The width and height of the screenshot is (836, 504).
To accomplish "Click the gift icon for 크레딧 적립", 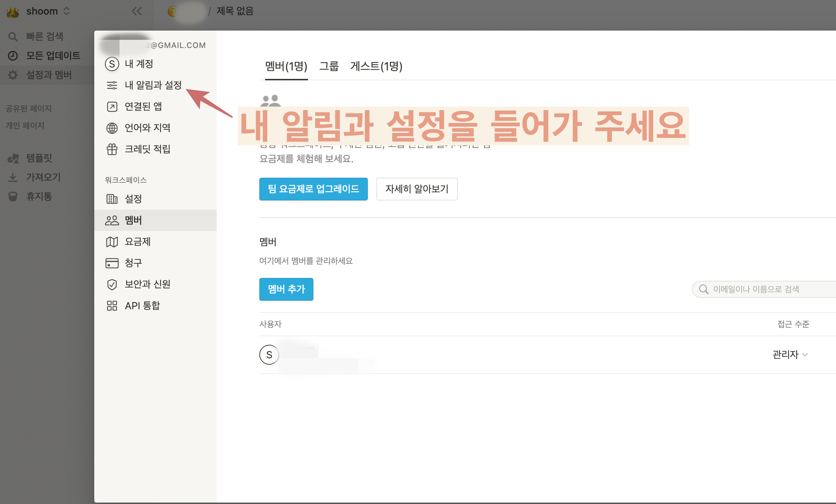I will [x=112, y=149].
